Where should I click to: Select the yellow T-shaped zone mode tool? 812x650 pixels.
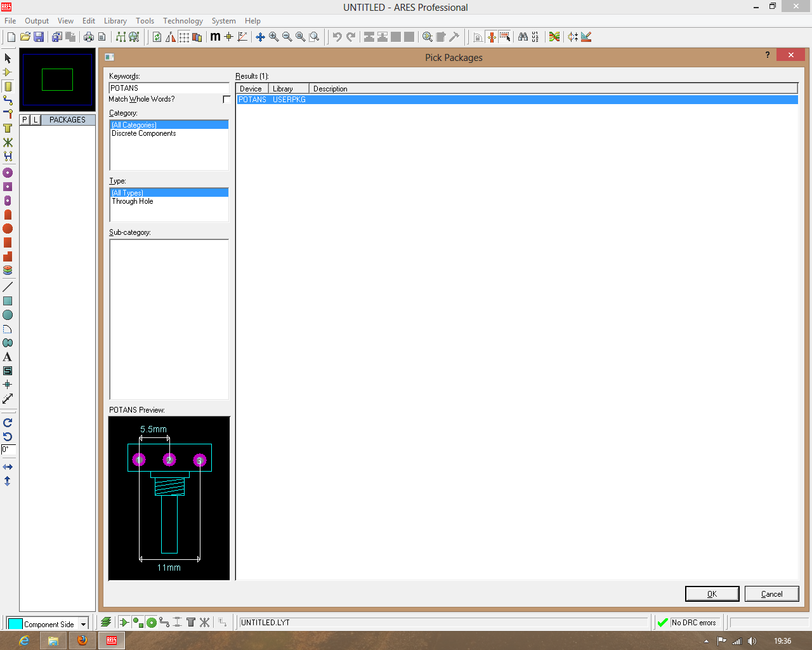click(x=8, y=128)
